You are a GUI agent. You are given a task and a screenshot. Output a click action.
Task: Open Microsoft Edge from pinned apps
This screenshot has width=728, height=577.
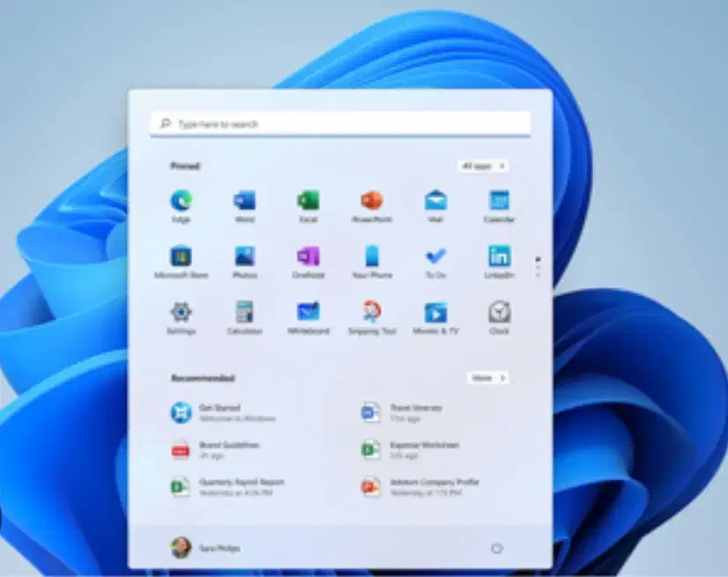point(181,202)
